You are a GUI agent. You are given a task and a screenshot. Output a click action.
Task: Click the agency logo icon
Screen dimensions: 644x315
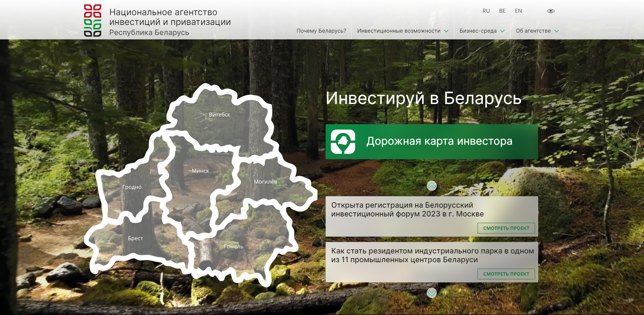(x=92, y=20)
